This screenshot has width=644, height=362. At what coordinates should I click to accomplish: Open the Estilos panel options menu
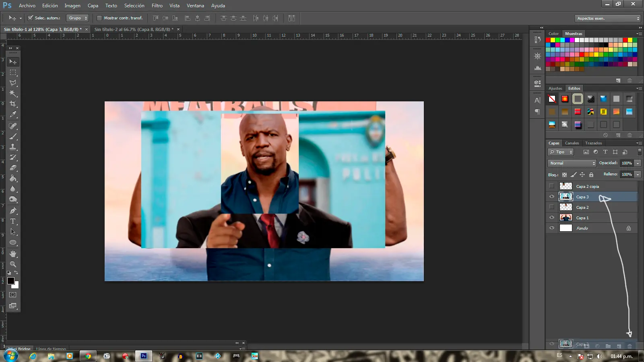click(639, 88)
